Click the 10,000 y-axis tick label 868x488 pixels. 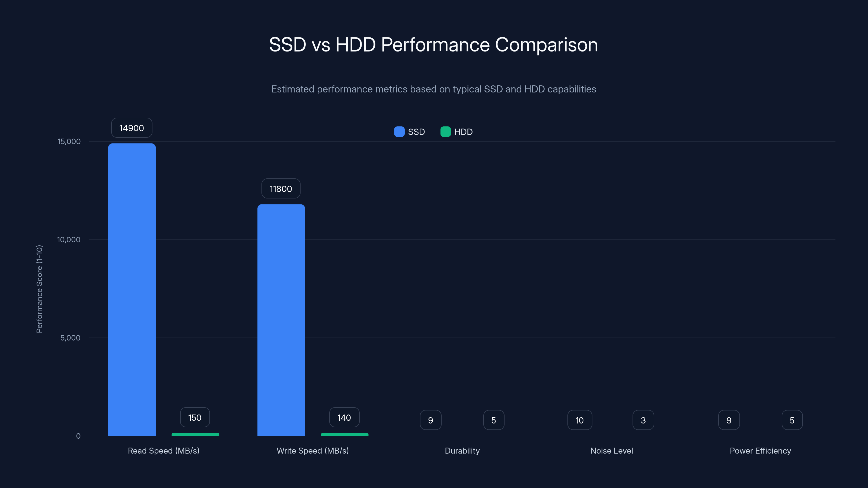69,240
